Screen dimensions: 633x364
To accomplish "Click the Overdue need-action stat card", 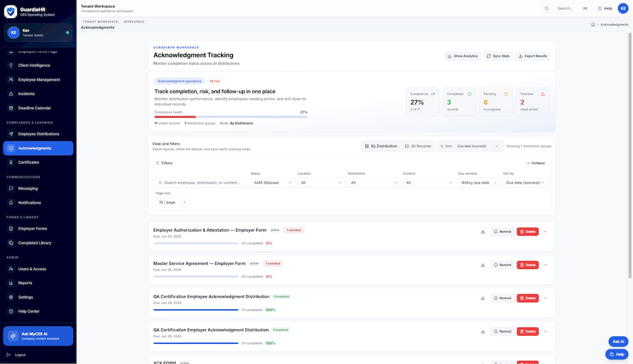I will (x=532, y=102).
